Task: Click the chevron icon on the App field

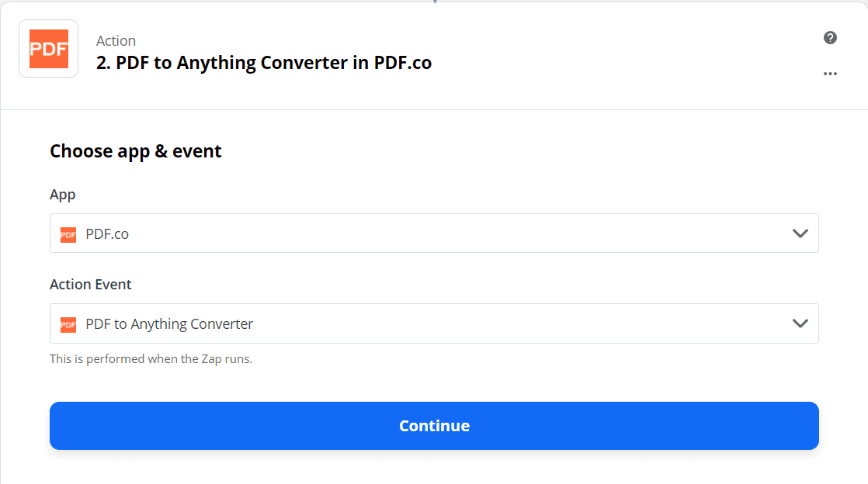Action: (x=800, y=233)
